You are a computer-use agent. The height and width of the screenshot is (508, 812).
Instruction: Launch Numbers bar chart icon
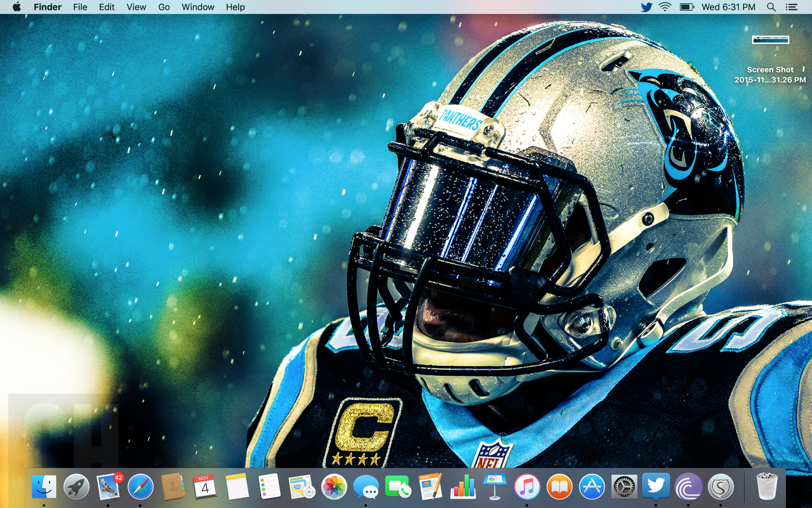tap(463, 486)
